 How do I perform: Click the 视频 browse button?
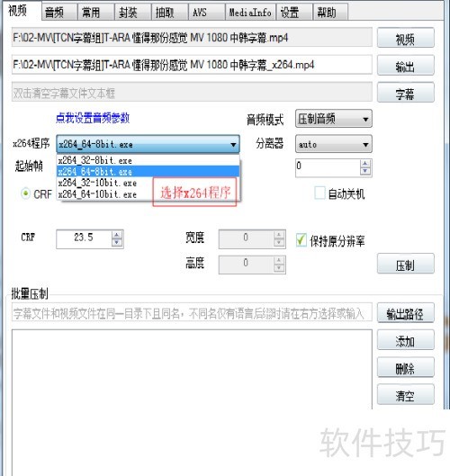[x=406, y=38]
